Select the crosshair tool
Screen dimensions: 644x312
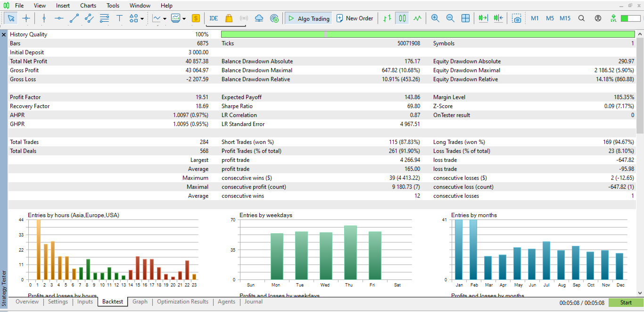click(x=26, y=18)
